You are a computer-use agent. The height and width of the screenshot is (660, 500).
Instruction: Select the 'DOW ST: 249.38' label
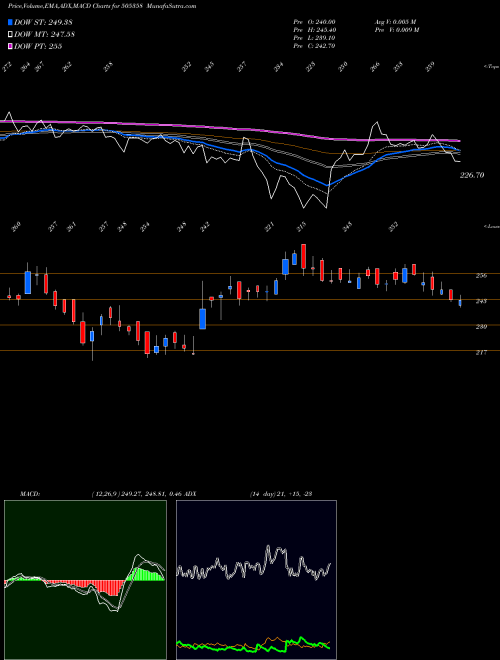pos(44,22)
